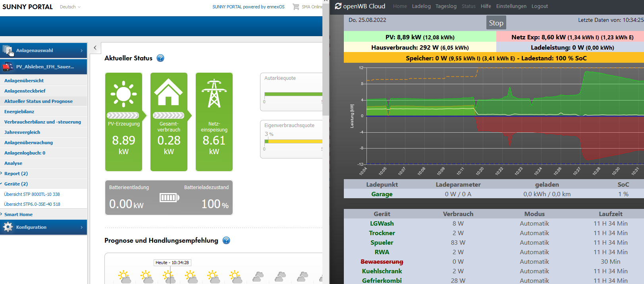644x284 pixels.
Task: Open the Energiebilanz sidebar link
Action: 19,112
